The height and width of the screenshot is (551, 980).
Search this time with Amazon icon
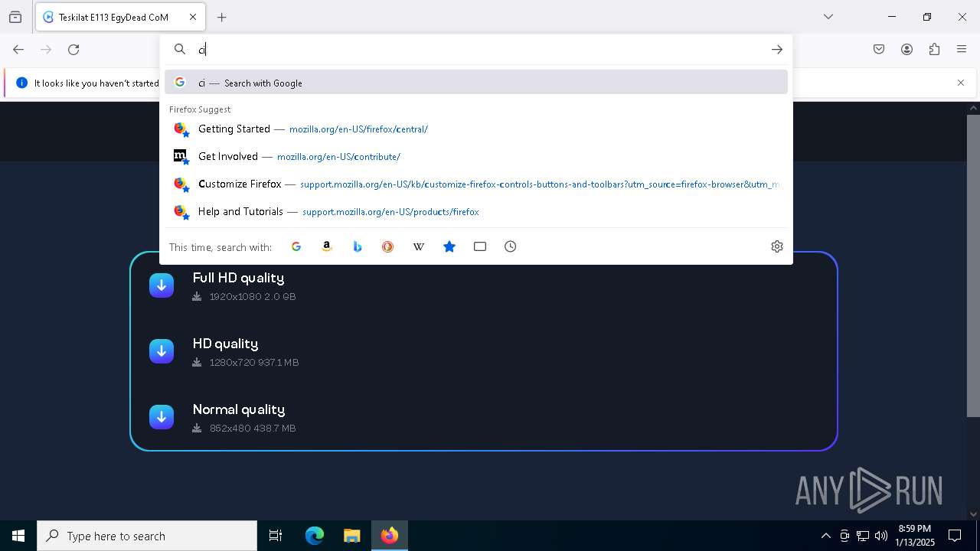pos(327,246)
